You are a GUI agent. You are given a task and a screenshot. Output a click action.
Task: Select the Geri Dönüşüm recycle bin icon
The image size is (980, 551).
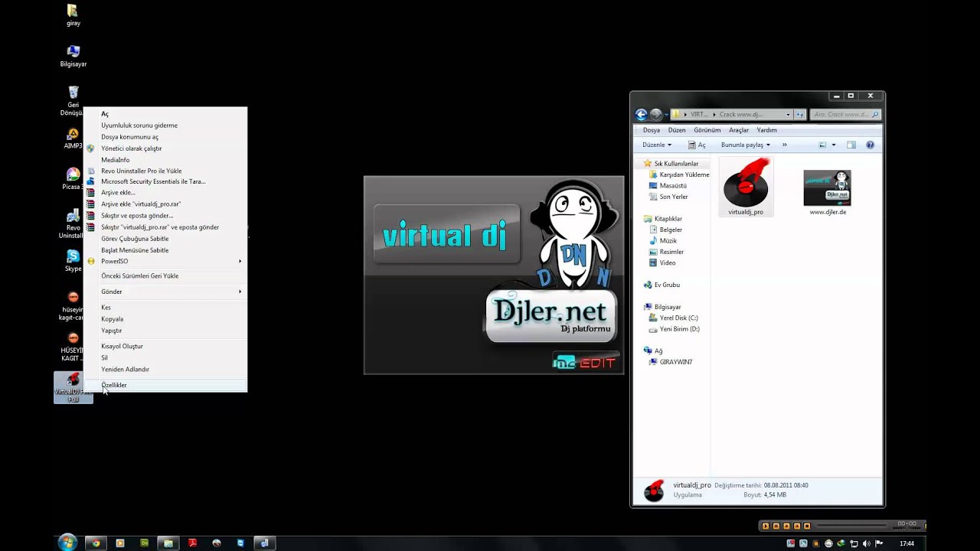click(x=73, y=100)
